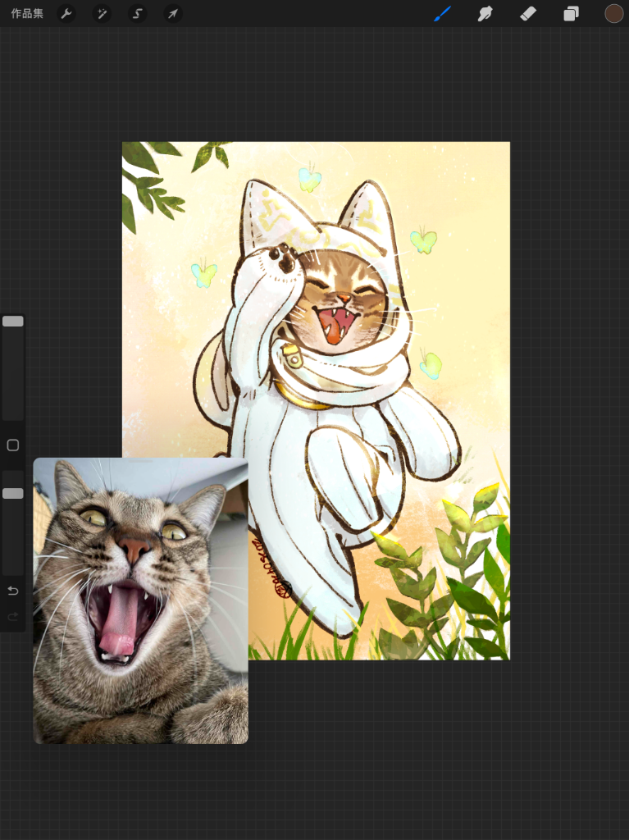Tap the brush opacity slider handle
Screen dimensions: 629x840
(13, 493)
